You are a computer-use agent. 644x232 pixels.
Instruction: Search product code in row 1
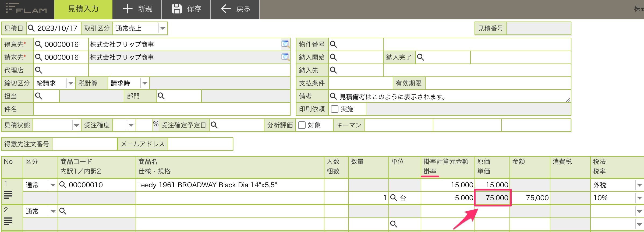coord(63,185)
